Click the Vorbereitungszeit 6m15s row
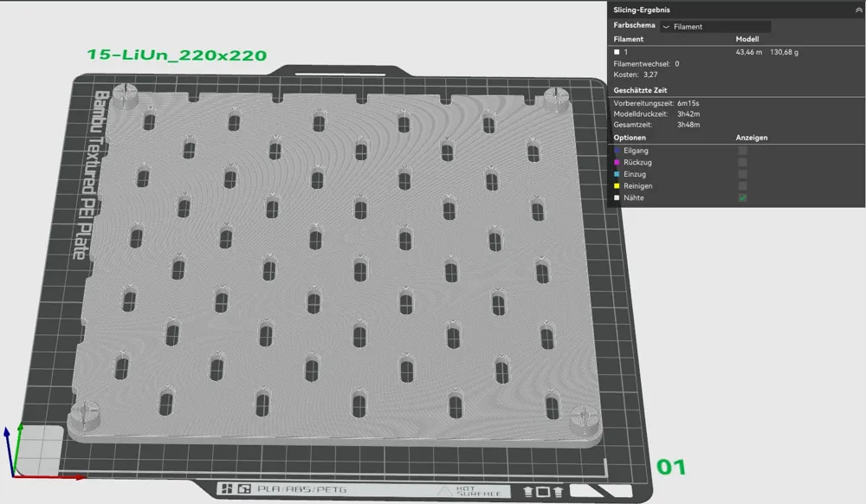 [x=656, y=103]
